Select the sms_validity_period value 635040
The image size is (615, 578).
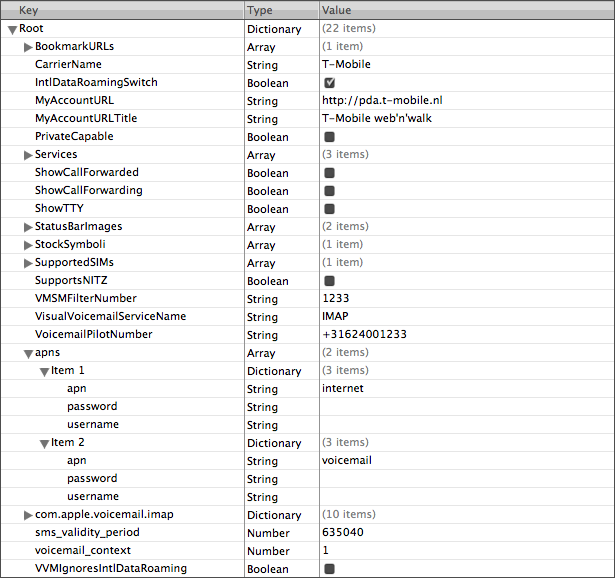(343, 532)
